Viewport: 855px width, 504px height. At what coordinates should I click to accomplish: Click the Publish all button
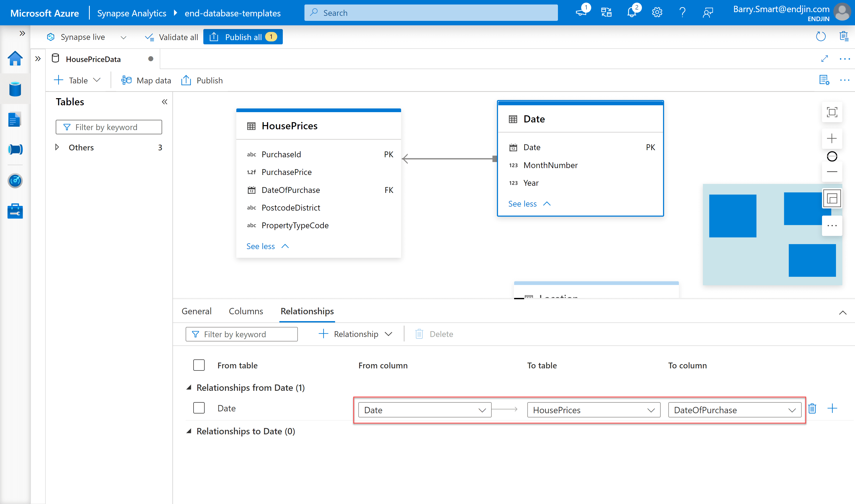pos(243,37)
